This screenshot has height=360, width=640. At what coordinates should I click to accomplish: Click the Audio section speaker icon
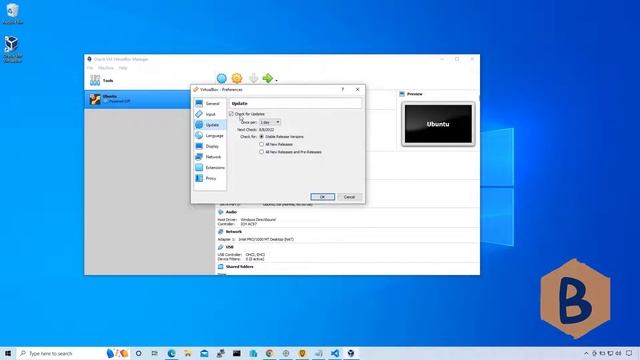click(220, 212)
